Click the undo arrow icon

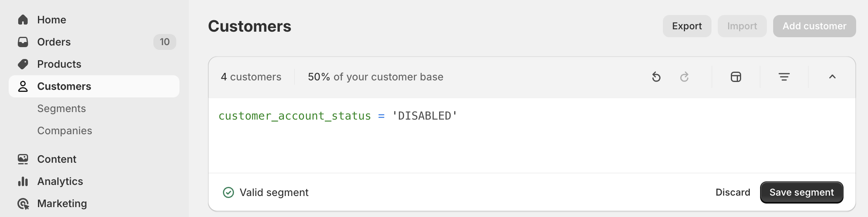(x=656, y=77)
